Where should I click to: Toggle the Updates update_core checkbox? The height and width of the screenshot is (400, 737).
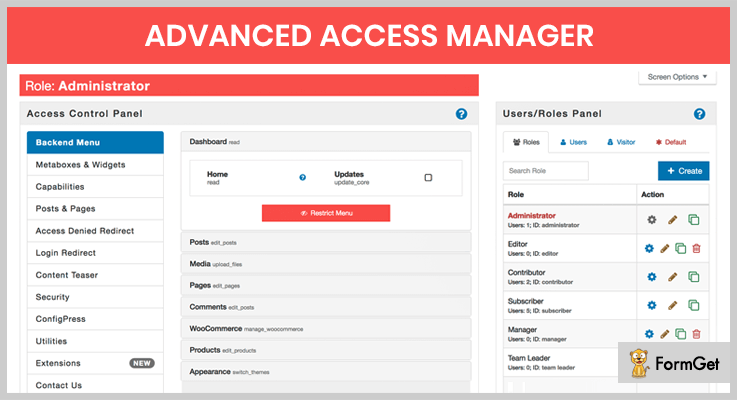point(428,177)
